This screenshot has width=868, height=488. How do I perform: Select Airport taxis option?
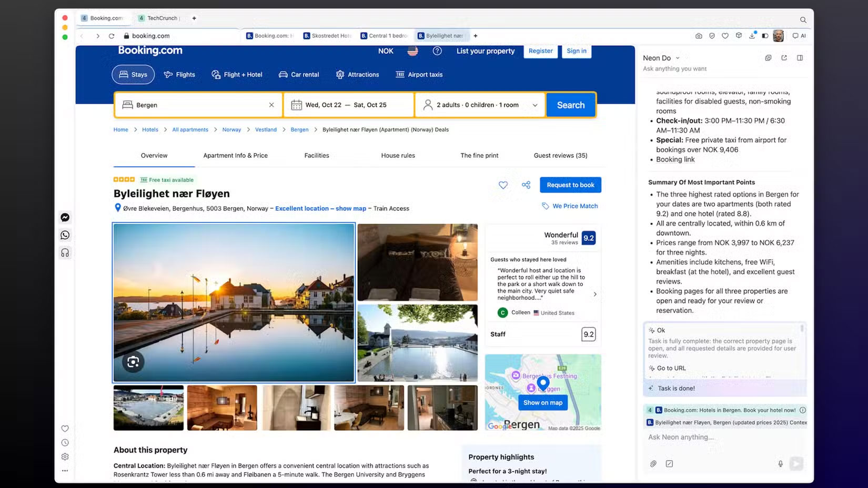(x=419, y=74)
